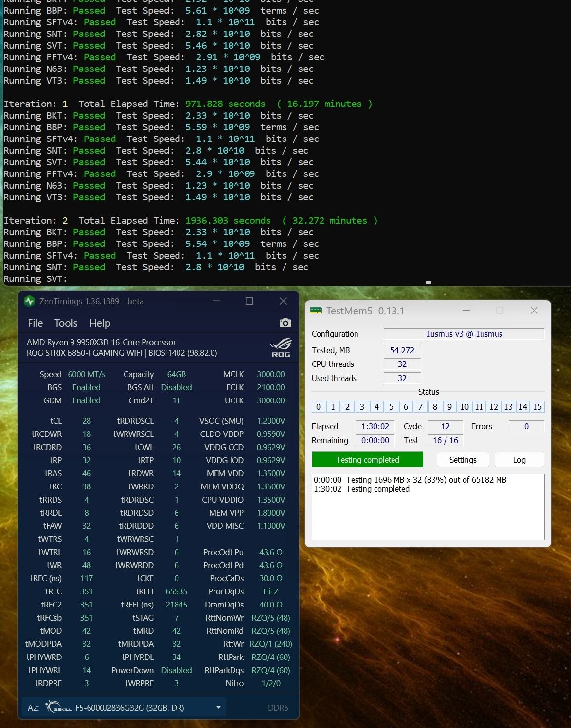Viewport: 571px width, 728px height.
Task: Select thread status box 0
Action: pos(318,407)
